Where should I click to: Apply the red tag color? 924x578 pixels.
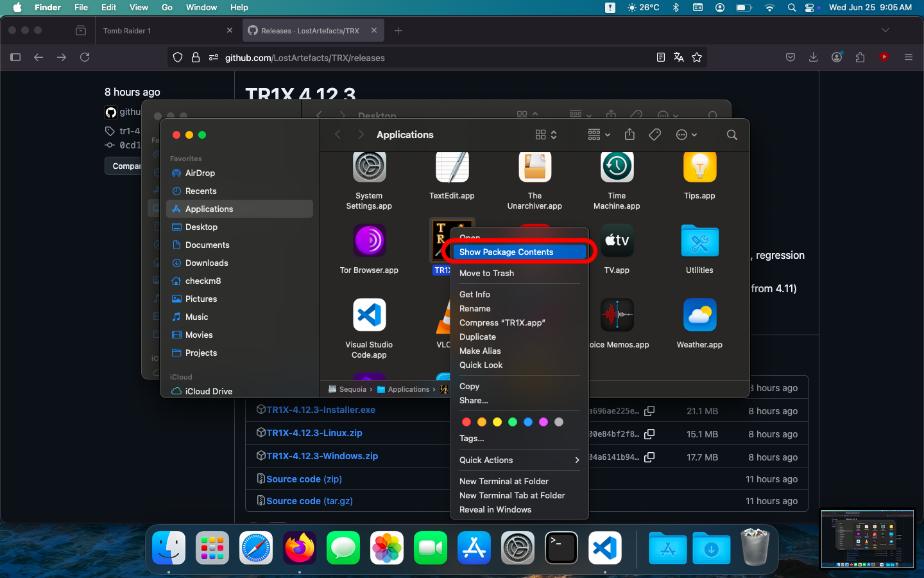466,422
